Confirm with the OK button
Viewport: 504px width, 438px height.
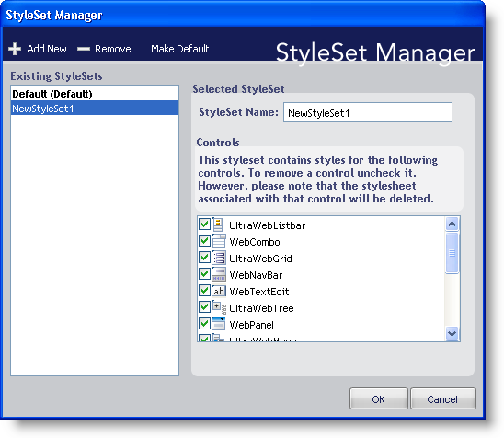(x=379, y=398)
